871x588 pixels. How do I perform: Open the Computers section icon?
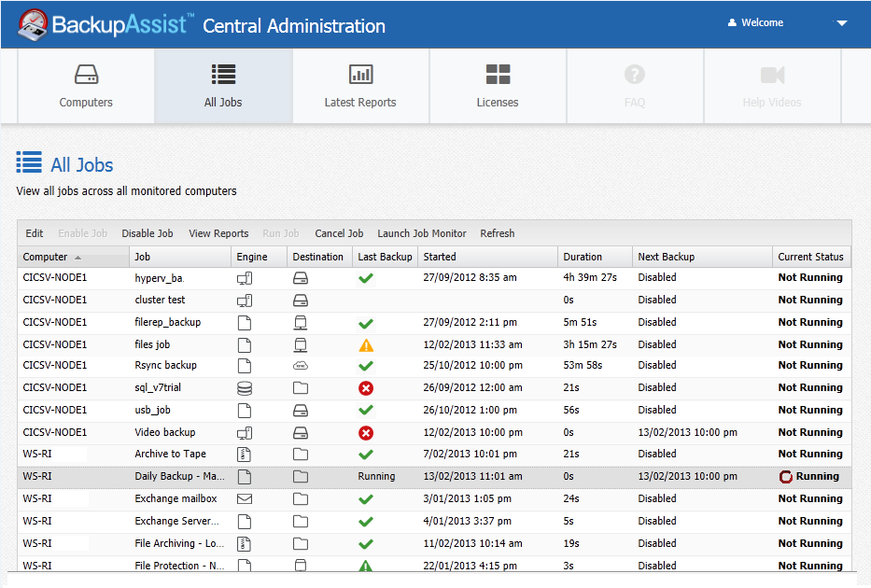pyautogui.click(x=86, y=75)
